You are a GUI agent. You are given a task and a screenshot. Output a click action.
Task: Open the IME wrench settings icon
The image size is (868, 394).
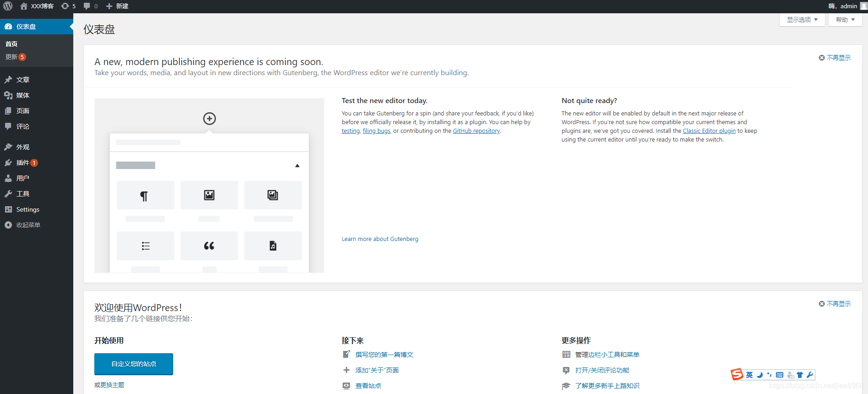pyautogui.click(x=810, y=375)
